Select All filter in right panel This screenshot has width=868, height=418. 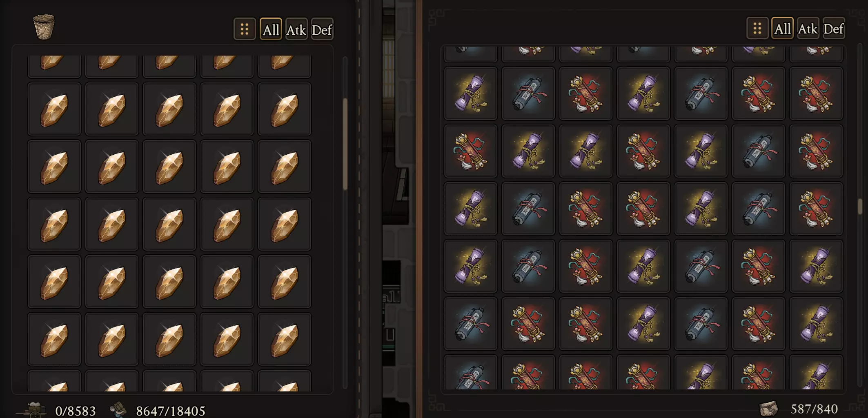tap(782, 28)
